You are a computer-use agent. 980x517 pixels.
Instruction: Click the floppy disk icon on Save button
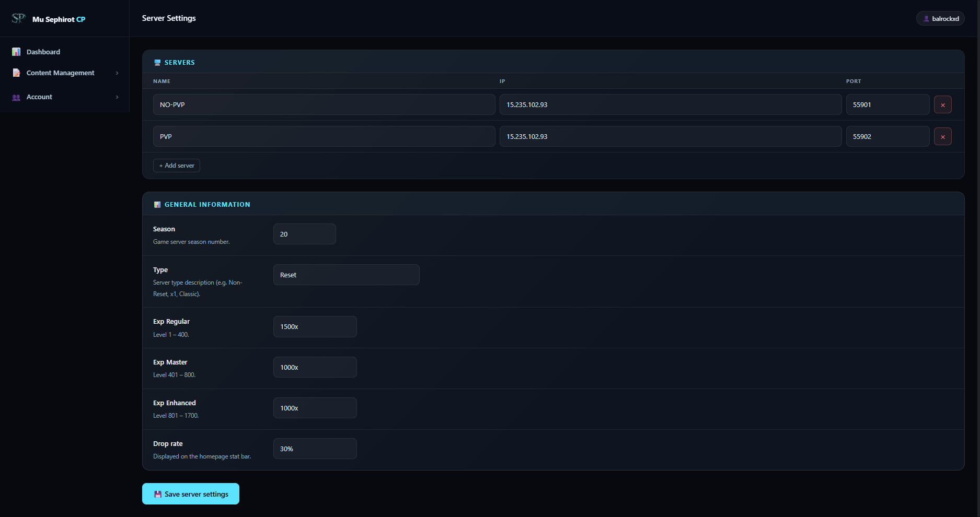coord(158,494)
